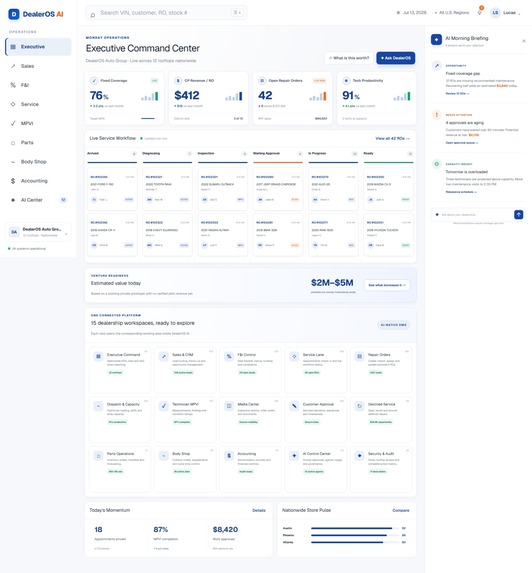
Task: Click the Customer Approval pen icon
Action: point(294,406)
